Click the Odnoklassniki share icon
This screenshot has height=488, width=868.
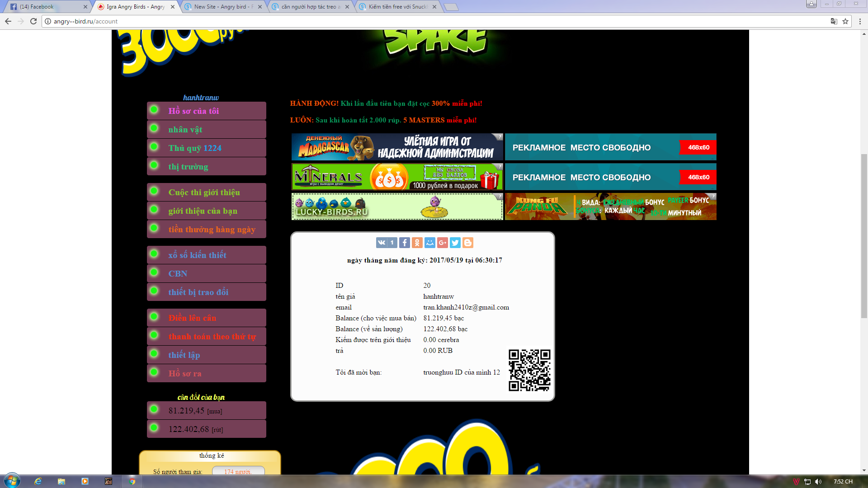(417, 243)
